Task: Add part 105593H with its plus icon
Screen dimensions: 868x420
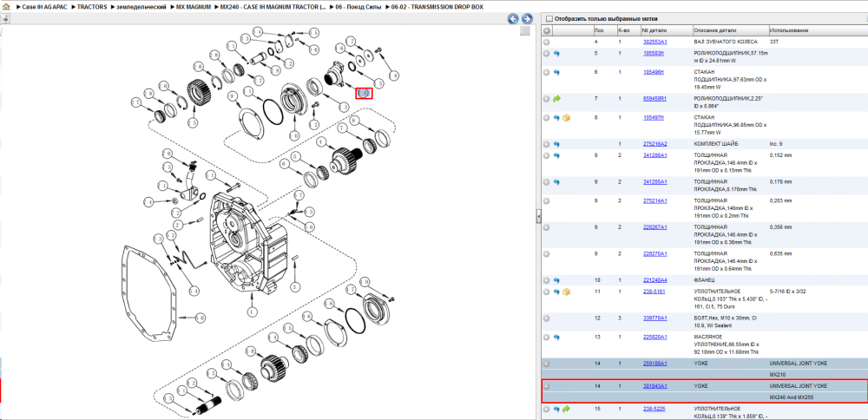Action: [x=546, y=53]
